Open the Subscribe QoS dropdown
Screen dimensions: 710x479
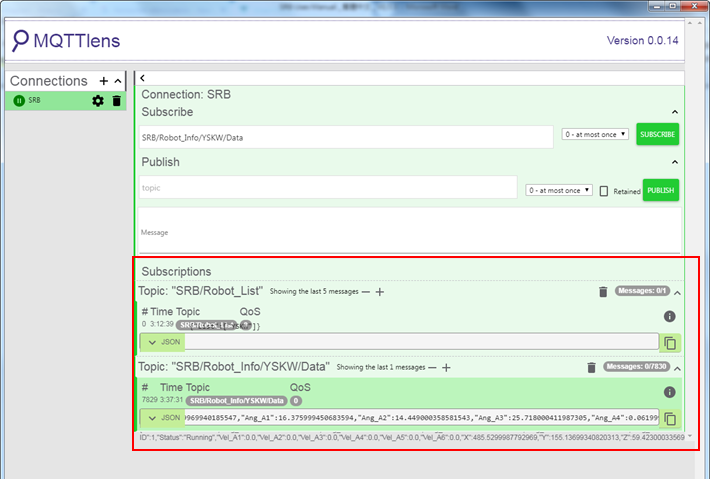(x=595, y=134)
